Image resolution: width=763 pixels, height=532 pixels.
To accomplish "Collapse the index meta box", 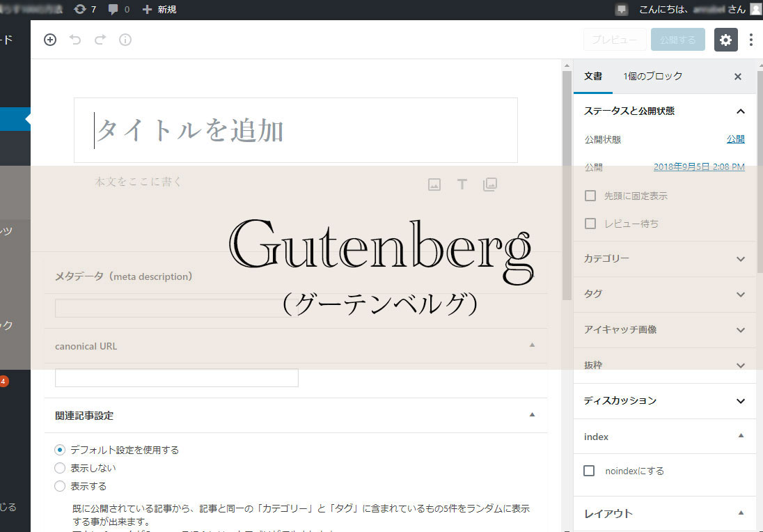I will pos(741,436).
